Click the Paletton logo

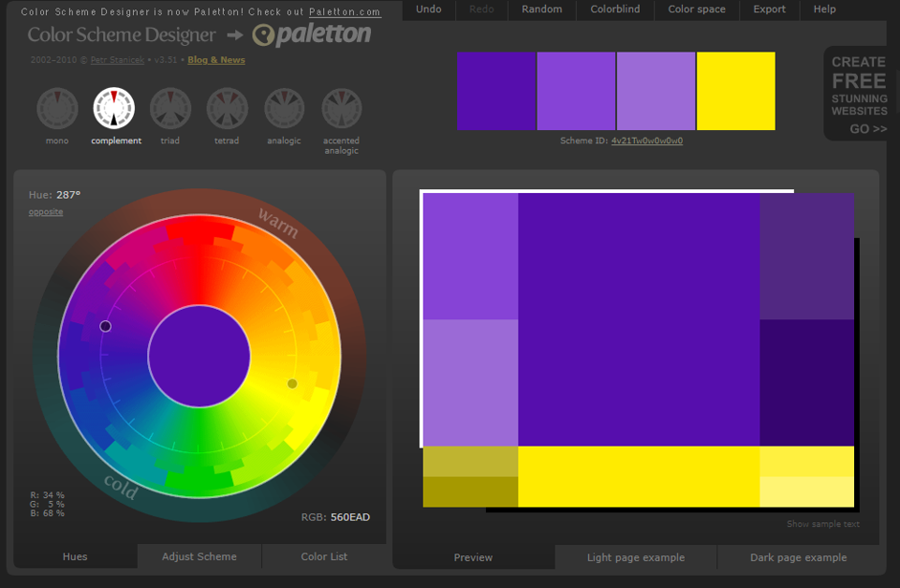312,35
